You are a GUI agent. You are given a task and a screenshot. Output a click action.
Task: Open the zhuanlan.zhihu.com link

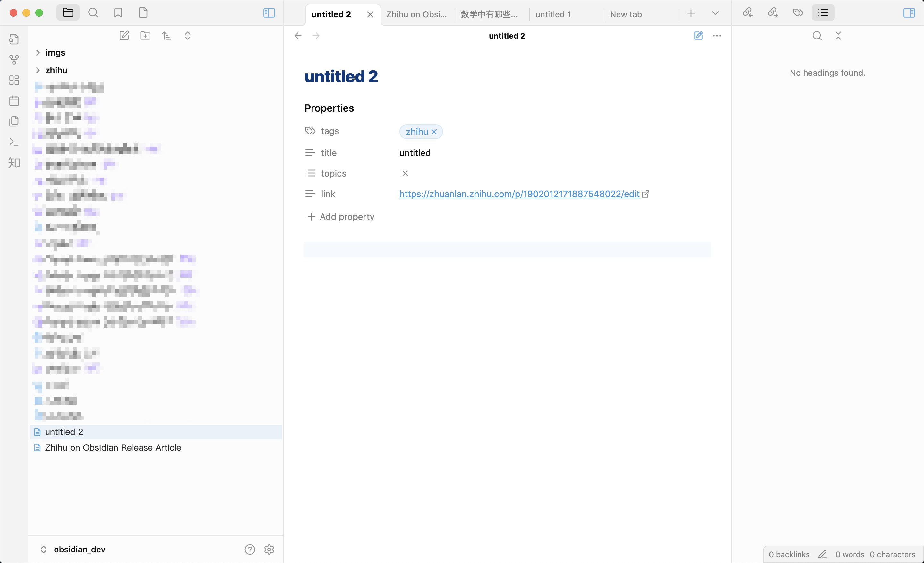(519, 194)
